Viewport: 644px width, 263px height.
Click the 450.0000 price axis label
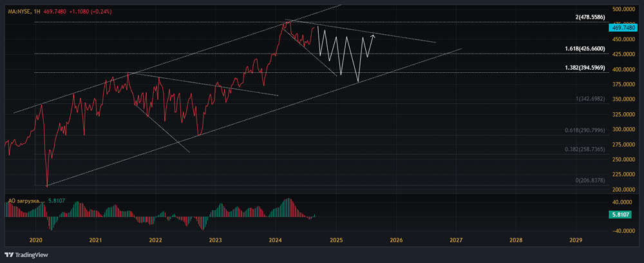(x=623, y=39)
